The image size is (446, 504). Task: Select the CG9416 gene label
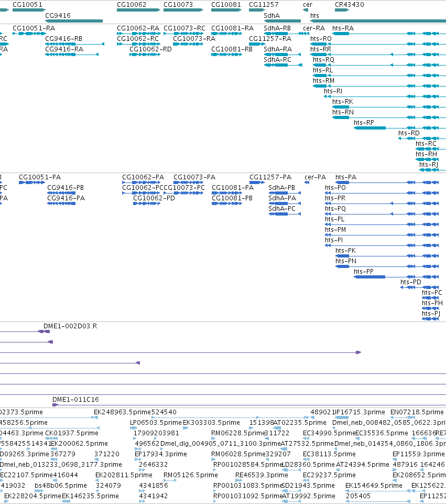pyautogui.click(x=58, y=15)
